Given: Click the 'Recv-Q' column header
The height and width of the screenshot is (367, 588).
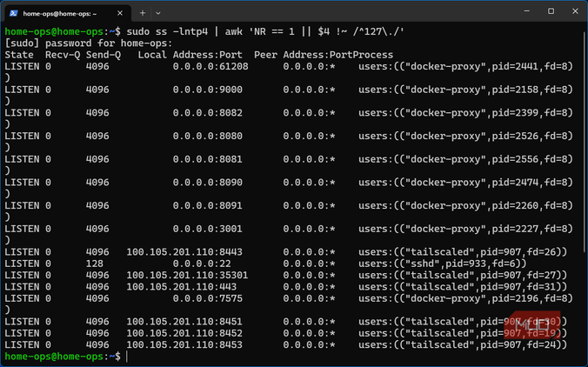Looking at the screenshot, I should 63,55.
